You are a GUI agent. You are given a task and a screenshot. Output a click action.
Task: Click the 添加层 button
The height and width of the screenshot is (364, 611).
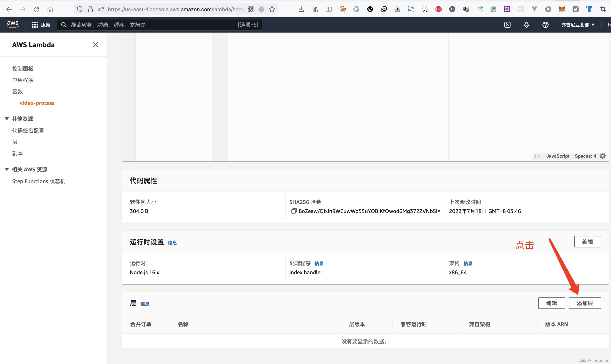[x=585, y=303]
